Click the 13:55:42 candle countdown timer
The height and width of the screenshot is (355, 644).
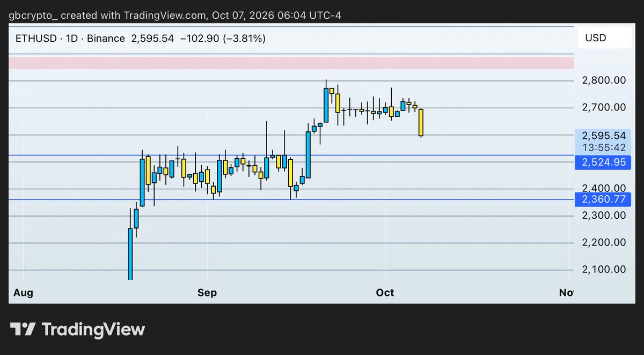point(604,147)
